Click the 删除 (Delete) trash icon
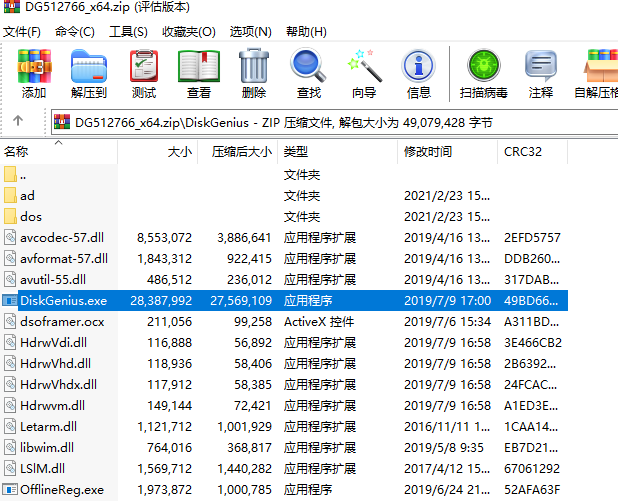Viewport: 618px width, 501px height. coord(254,66)
